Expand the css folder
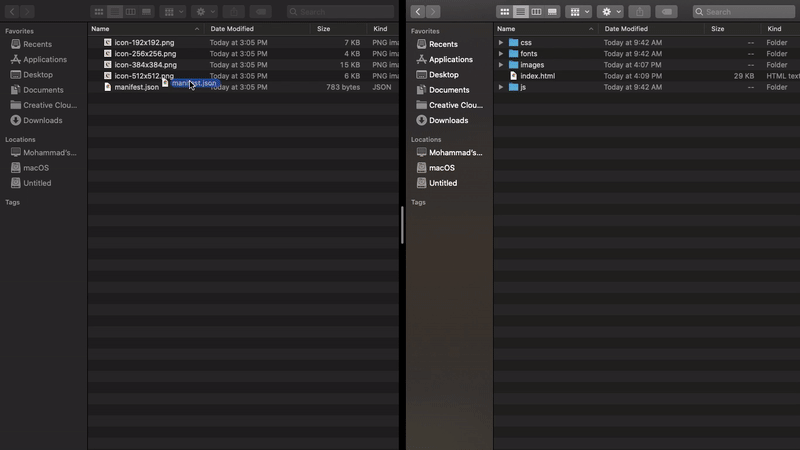 (x=501, y=42)
